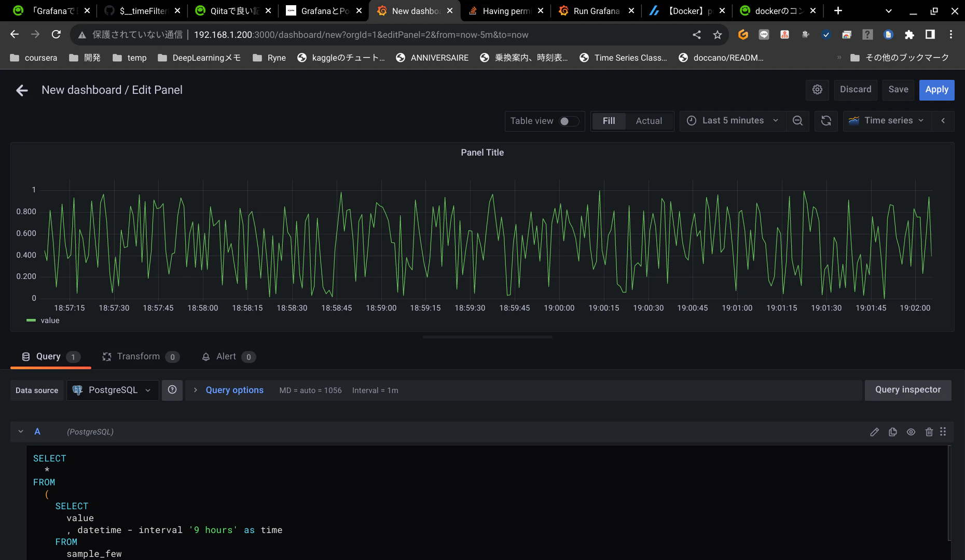Click the Discard button

click(855, 90)
